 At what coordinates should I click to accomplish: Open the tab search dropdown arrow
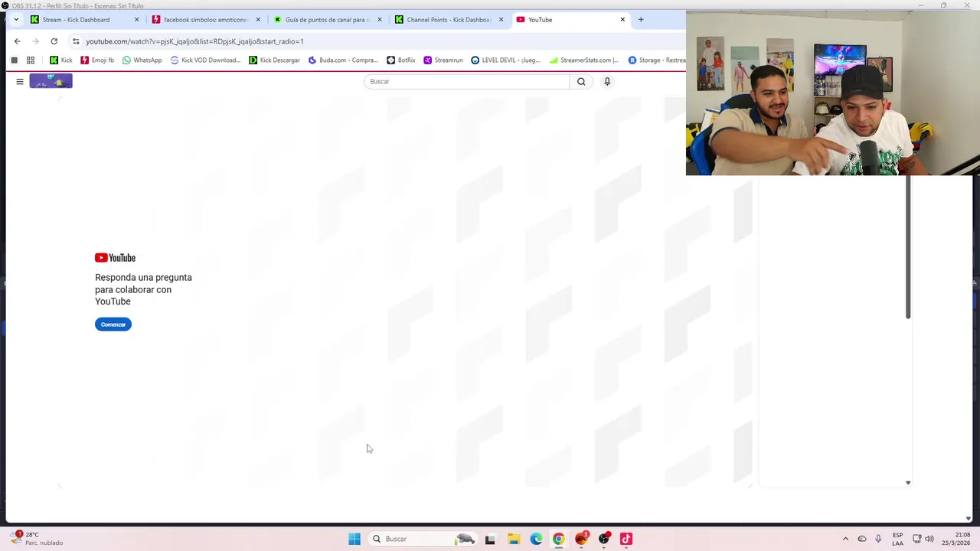[x=16, y=20]
